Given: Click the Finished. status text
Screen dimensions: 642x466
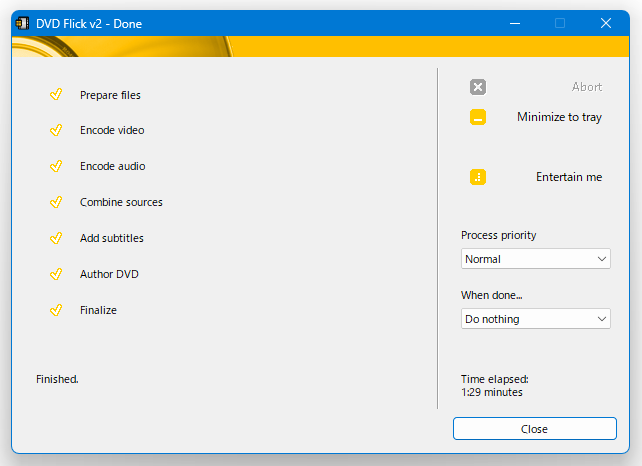Looking at the screenshot, I should coord(57,379).
